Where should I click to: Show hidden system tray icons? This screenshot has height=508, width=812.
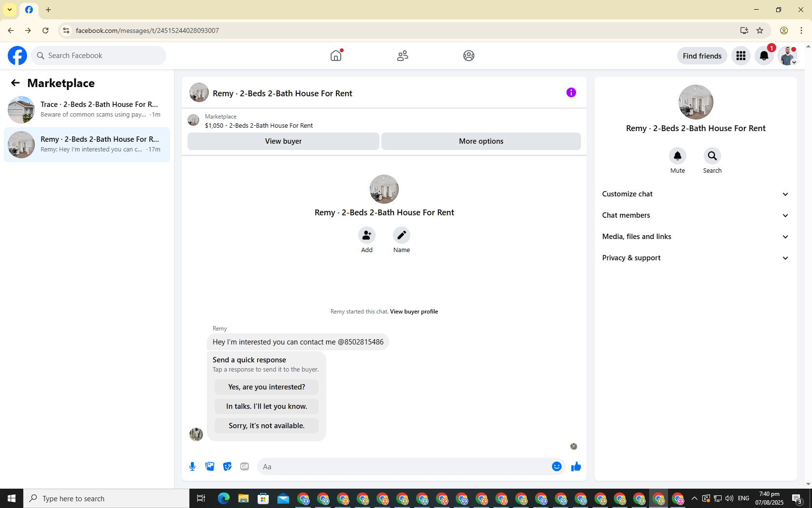pyautogui.click(x=695, y=498)
